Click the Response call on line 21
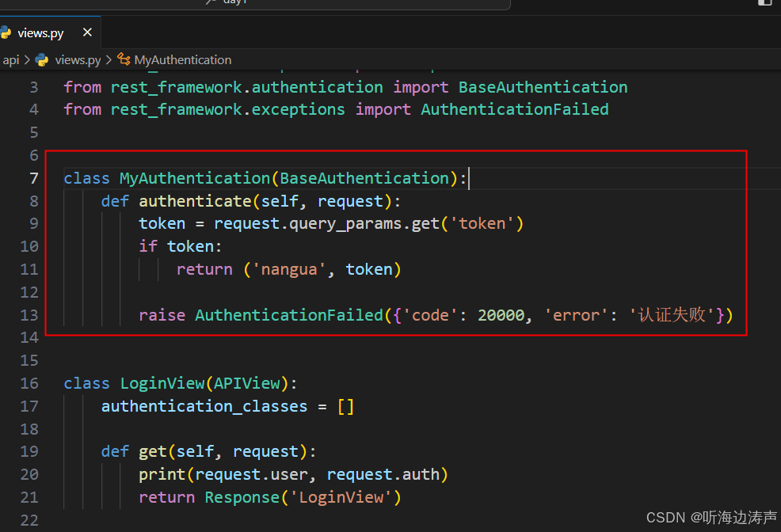 tap(242, 497)
